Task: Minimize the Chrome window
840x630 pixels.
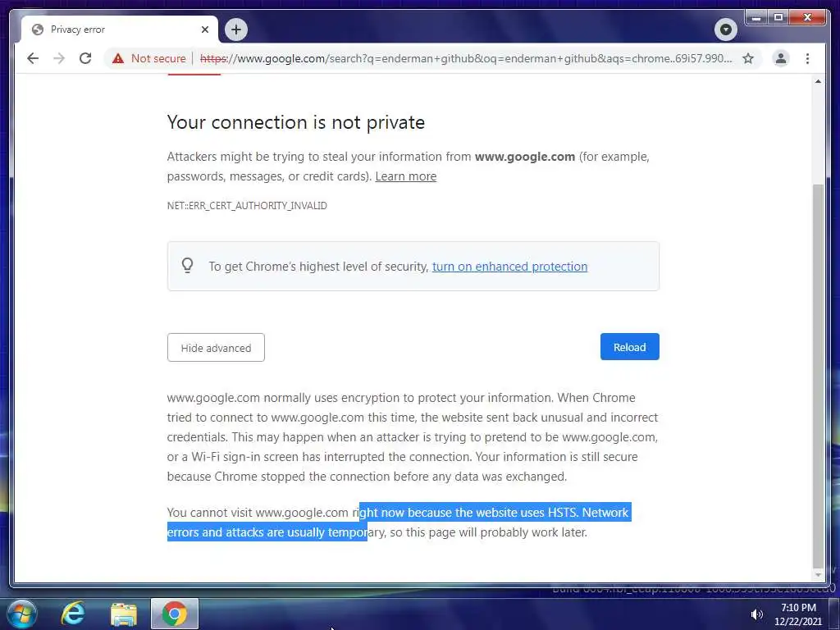Action: 756,18
